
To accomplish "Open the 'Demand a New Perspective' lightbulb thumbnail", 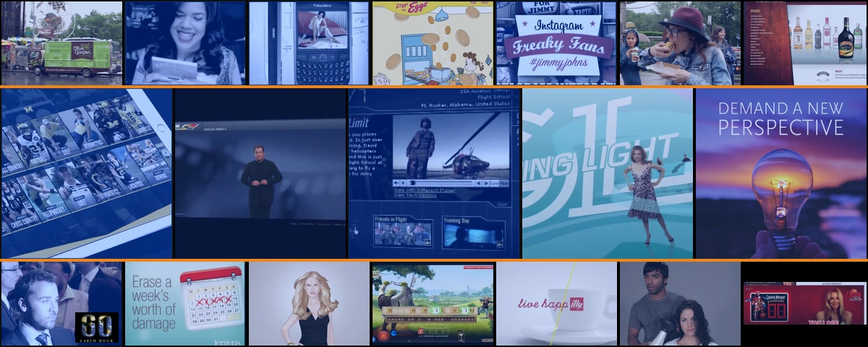I will 780,173.
